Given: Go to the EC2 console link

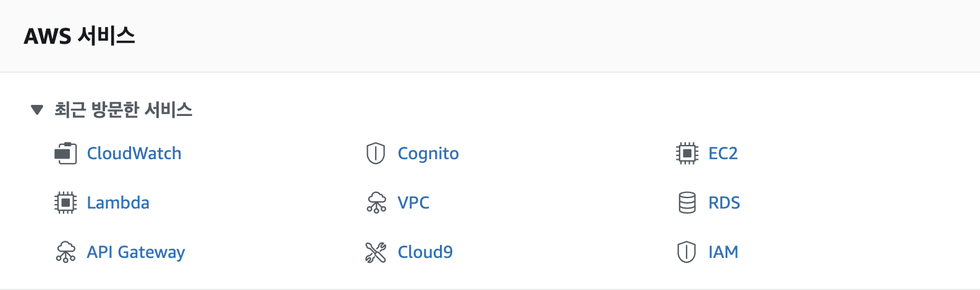Looking at the screenshot, I should (x=723, y=154).
